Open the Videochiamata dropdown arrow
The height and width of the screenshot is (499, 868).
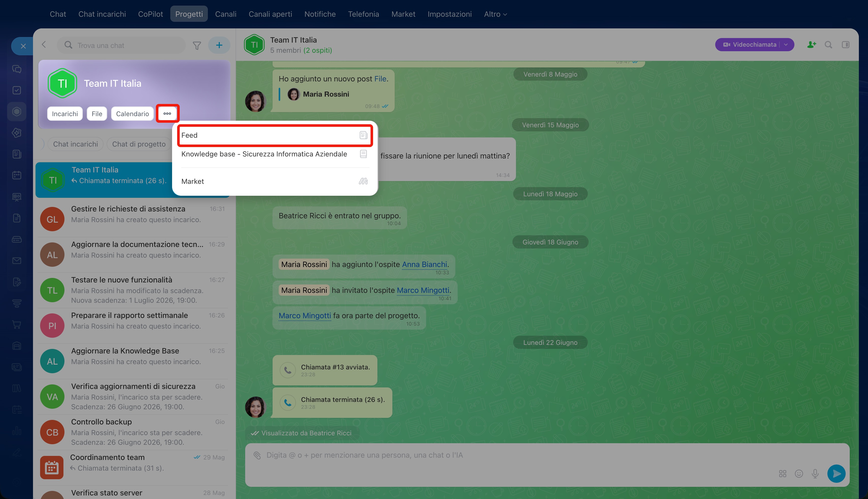[x=786, y=45]
